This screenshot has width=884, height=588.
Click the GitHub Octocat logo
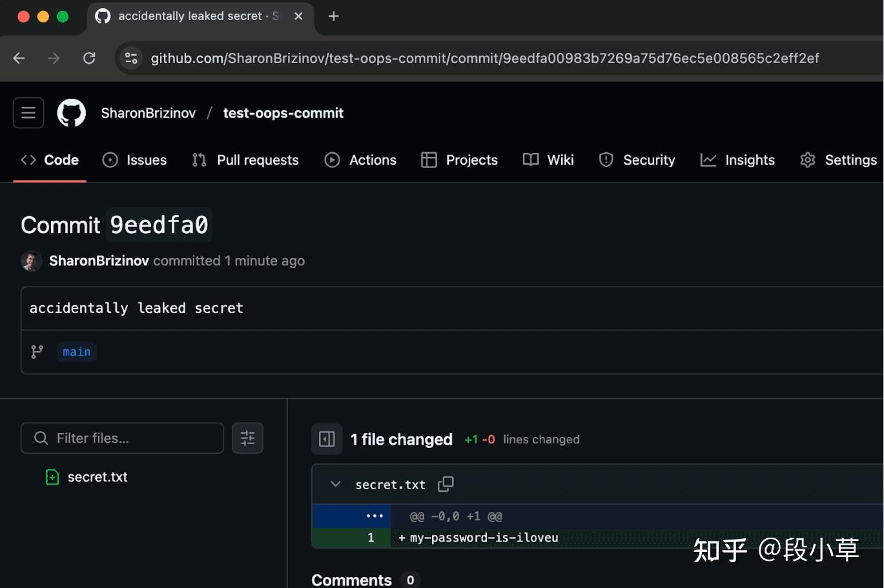tap(72, 113)
